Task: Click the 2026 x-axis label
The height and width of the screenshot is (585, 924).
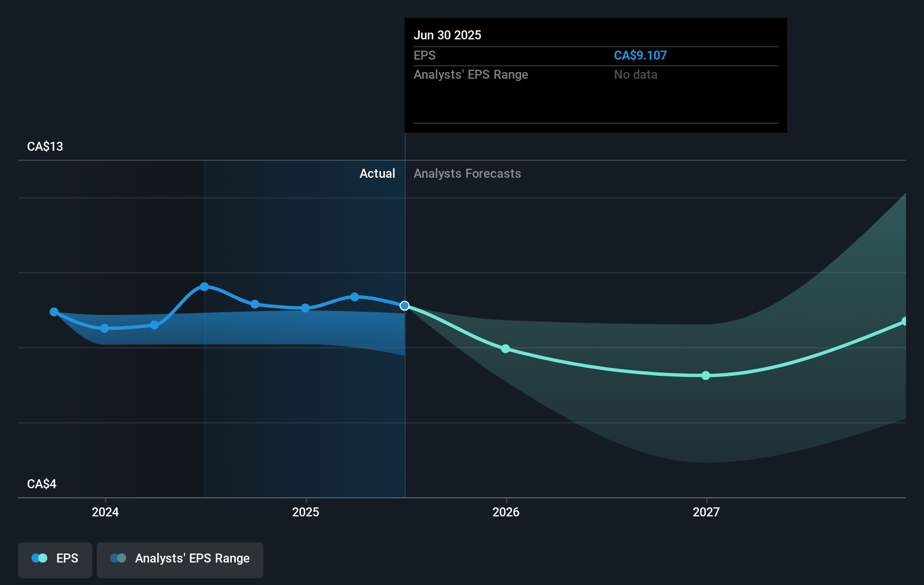Action: click(506, 512)
